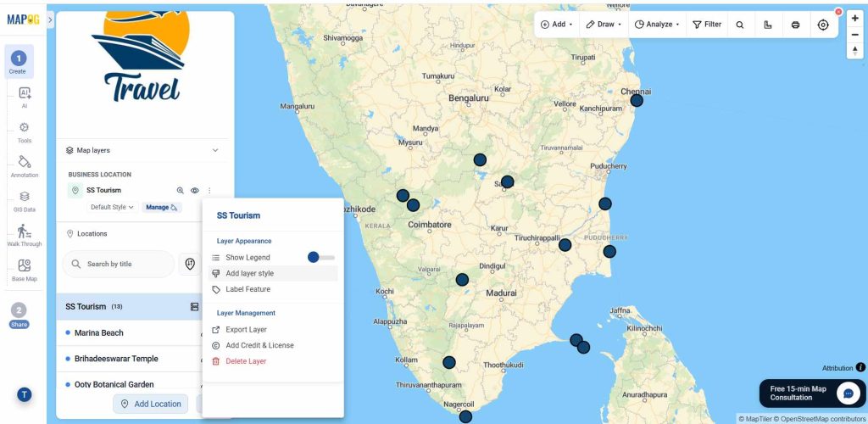The height and width of the screenshot is (424, 868).
Task: Toggle SS Tourism layer visibility eye
Action: coord(195,191)
